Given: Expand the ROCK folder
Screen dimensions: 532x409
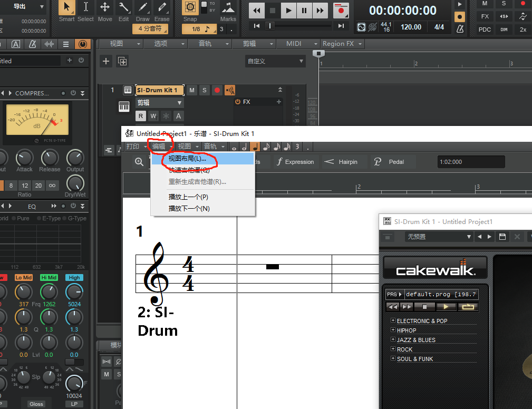Looking at the screenshot, I should click(x=393, y=349).
